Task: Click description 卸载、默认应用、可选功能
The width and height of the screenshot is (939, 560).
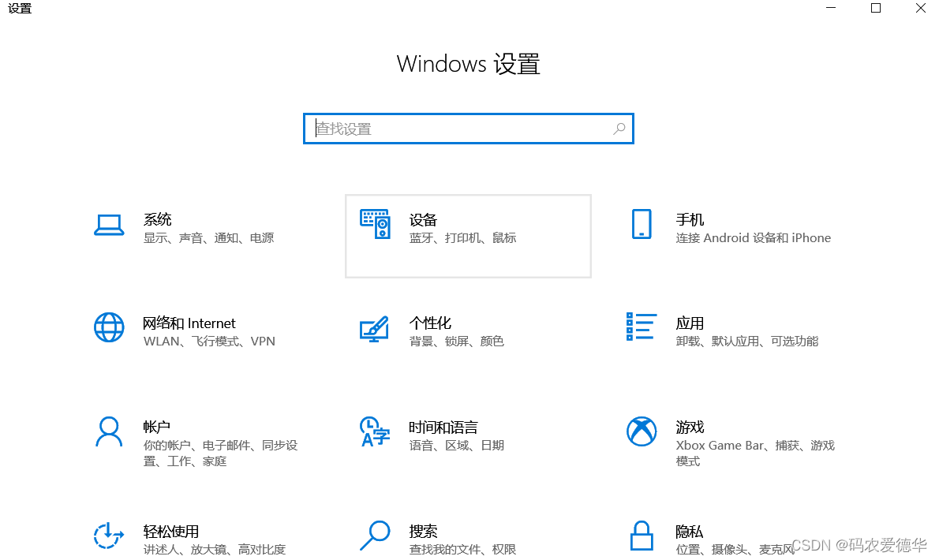Action: (746, 341)
